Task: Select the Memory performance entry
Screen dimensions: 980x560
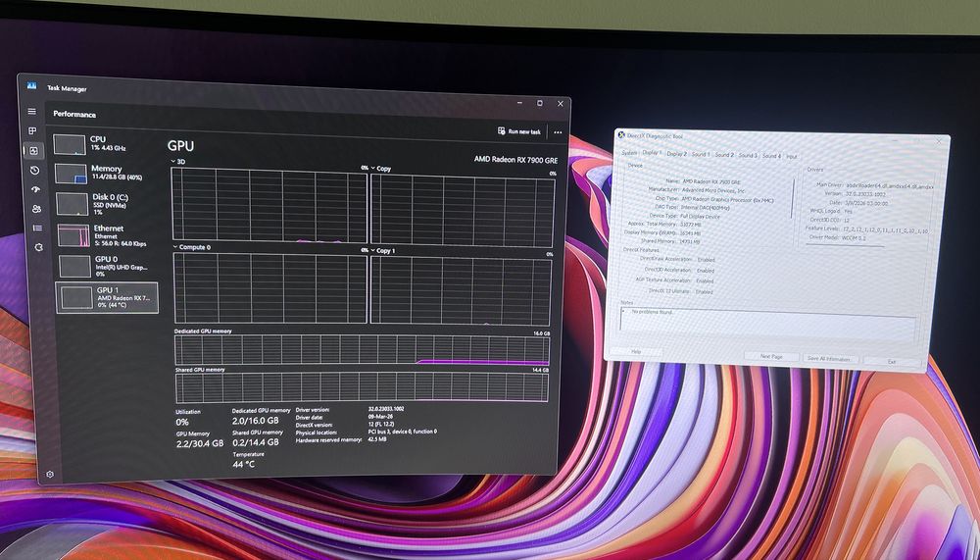Action: 106,174
